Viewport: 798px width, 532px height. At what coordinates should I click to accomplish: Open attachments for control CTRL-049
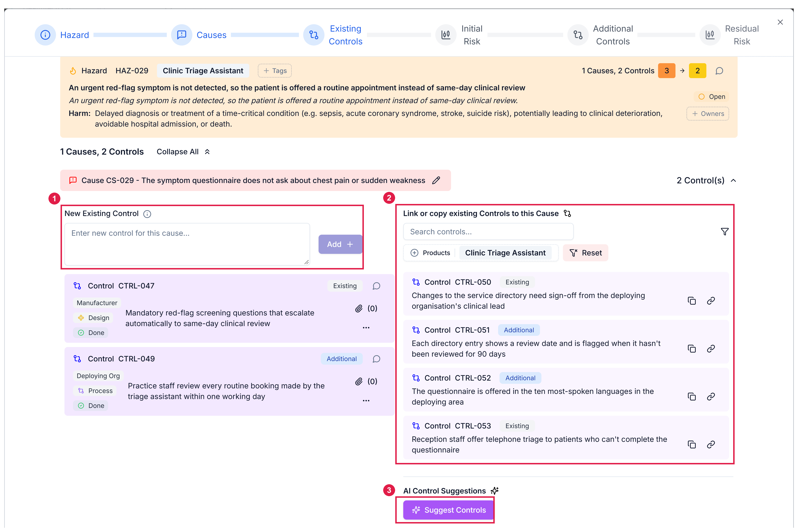(x=366, y=381)
